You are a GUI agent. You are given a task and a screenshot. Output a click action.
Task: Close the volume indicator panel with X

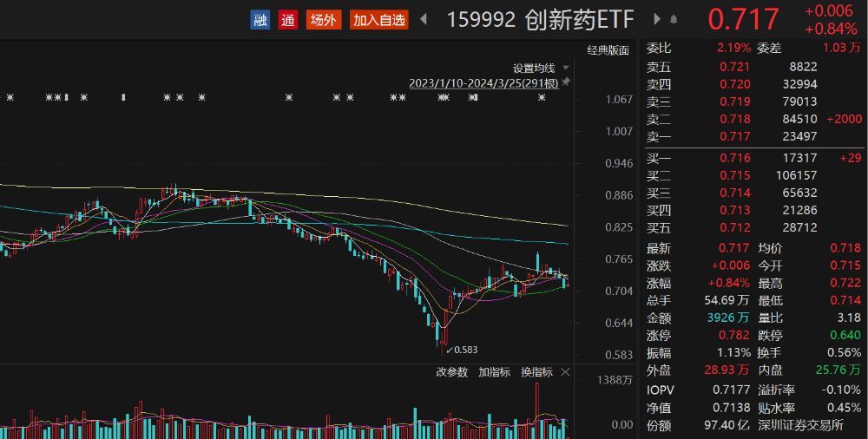pyautogui.click(x=566, y=372)
